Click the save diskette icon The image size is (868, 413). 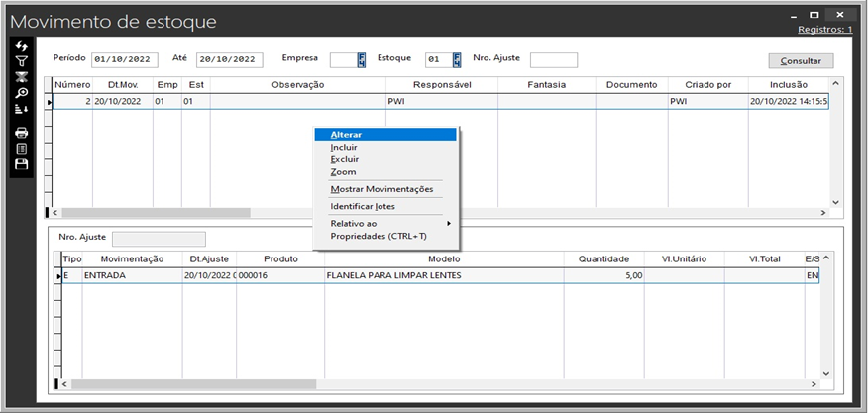click(x=21, y=164)
